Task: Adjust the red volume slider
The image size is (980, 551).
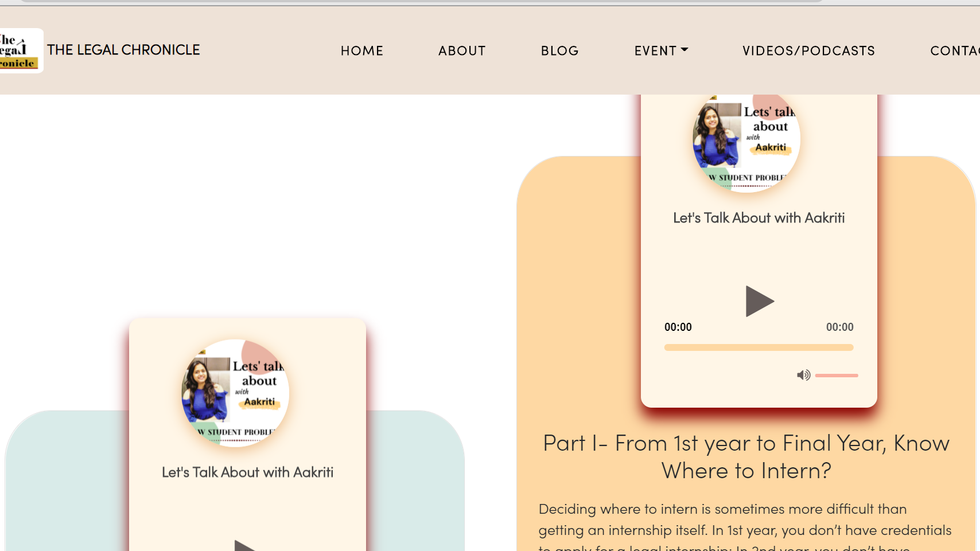Action: 837,376
